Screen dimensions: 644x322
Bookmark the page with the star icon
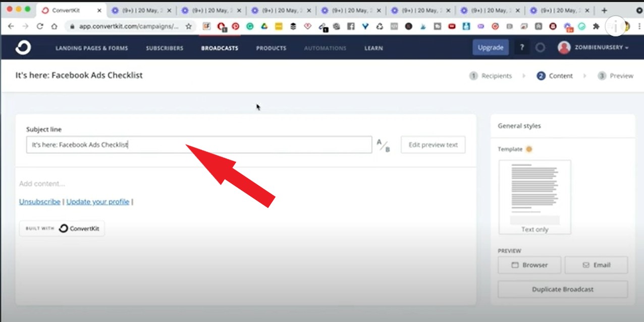coord(187,26)
